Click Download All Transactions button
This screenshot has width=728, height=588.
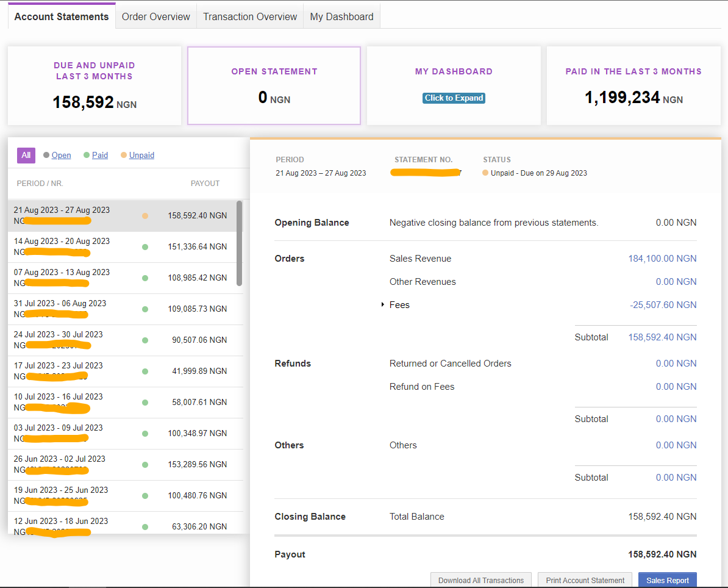click(x=481, y=580)
